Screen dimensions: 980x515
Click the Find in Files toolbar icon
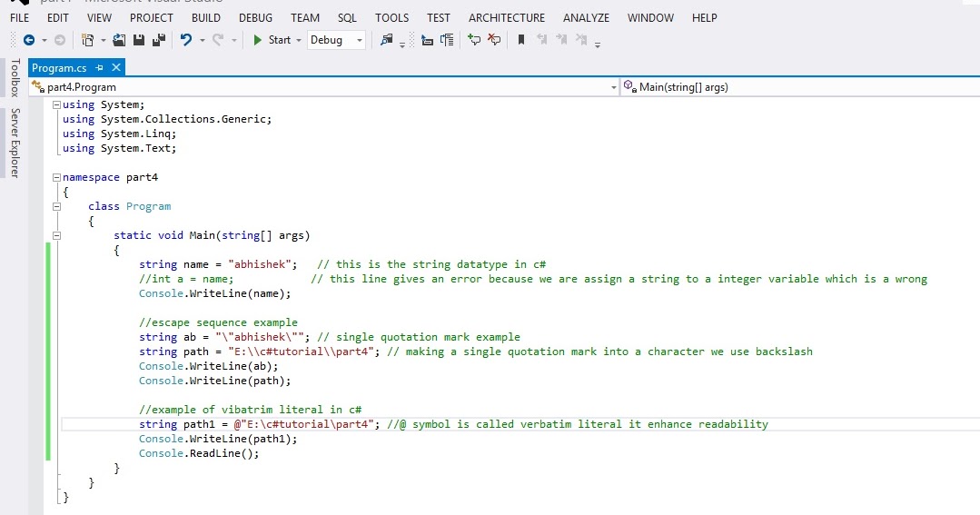pos(386,40)
